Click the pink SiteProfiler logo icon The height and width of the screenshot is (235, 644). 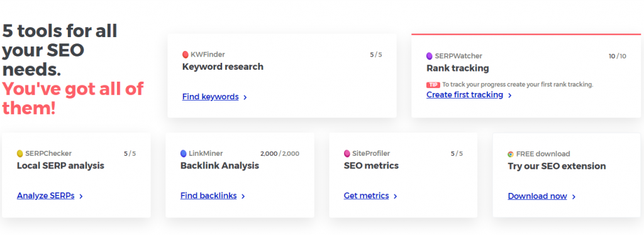click(347, 154)
